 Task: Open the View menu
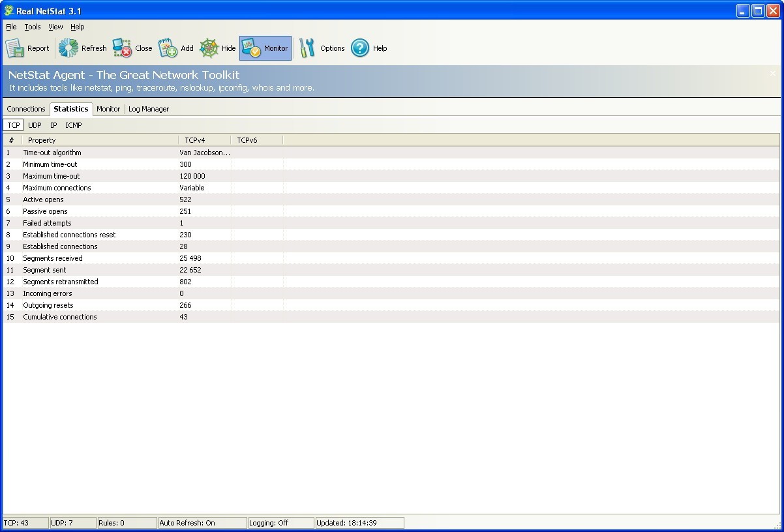pos(55,27)
